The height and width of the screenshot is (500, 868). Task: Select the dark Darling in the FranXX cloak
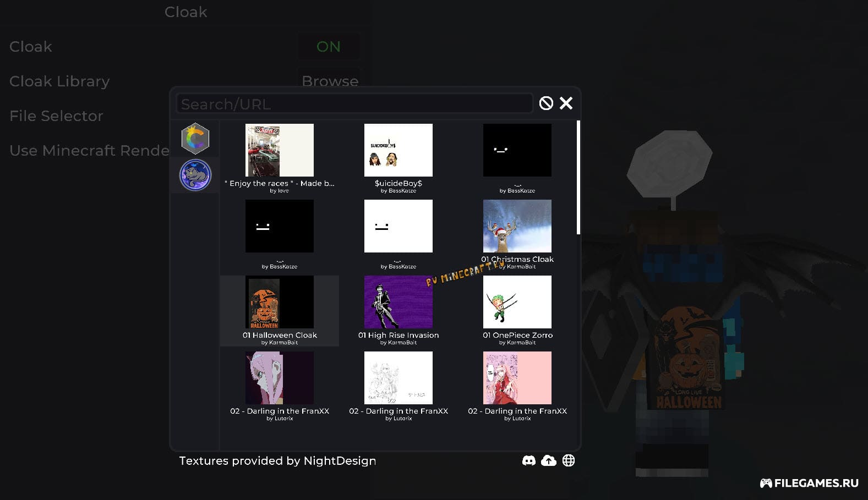click(280, 378)
